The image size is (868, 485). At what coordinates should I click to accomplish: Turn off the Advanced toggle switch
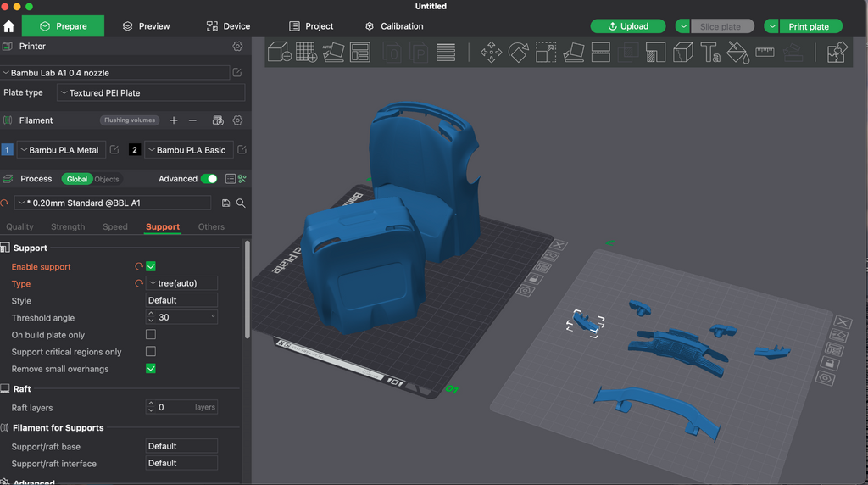[x=209, y=179]
